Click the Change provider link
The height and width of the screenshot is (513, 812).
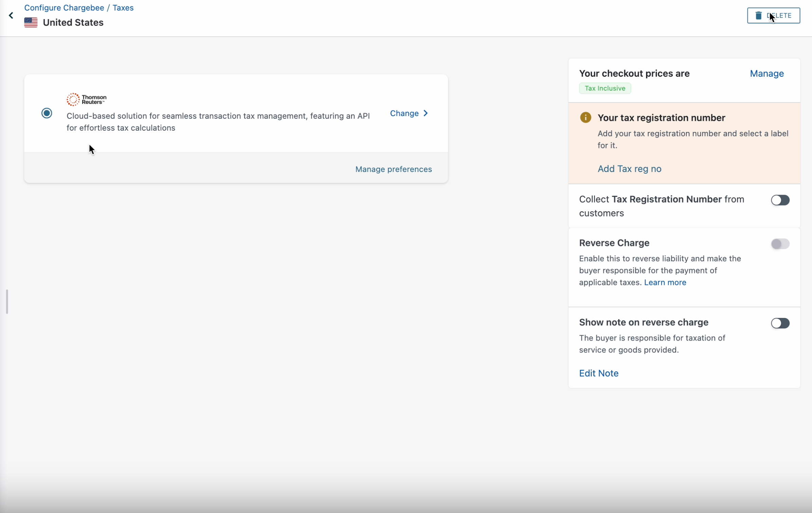(x=404, y=113)
